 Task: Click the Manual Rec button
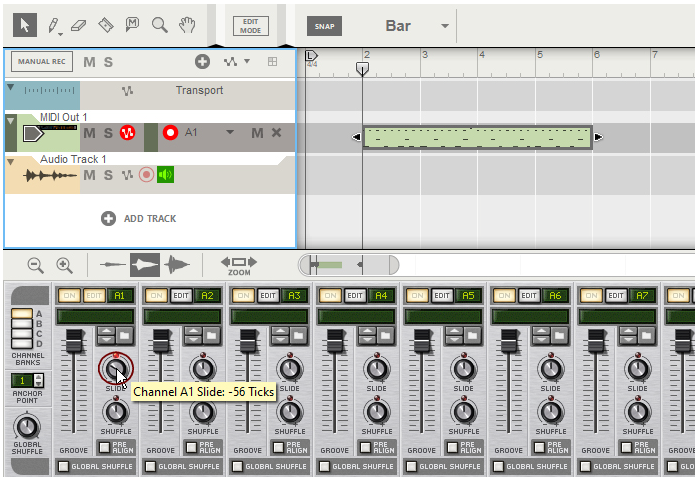42,62
